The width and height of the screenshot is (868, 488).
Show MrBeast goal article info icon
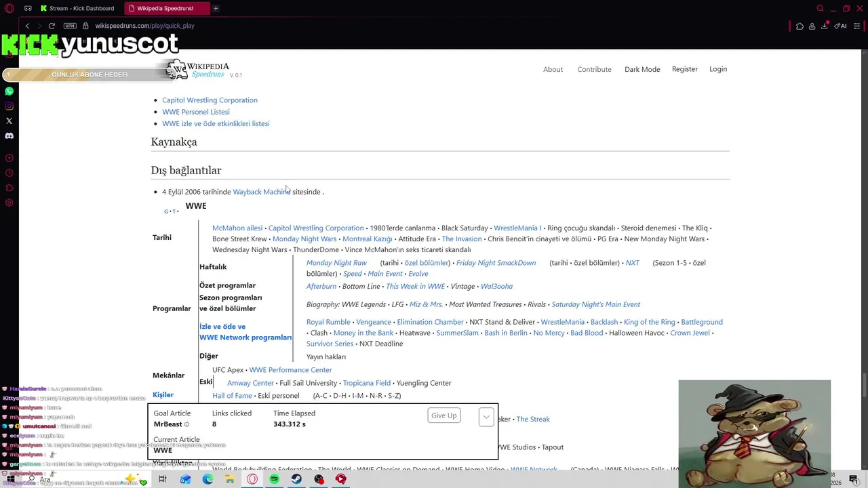(x=187, y=424)
